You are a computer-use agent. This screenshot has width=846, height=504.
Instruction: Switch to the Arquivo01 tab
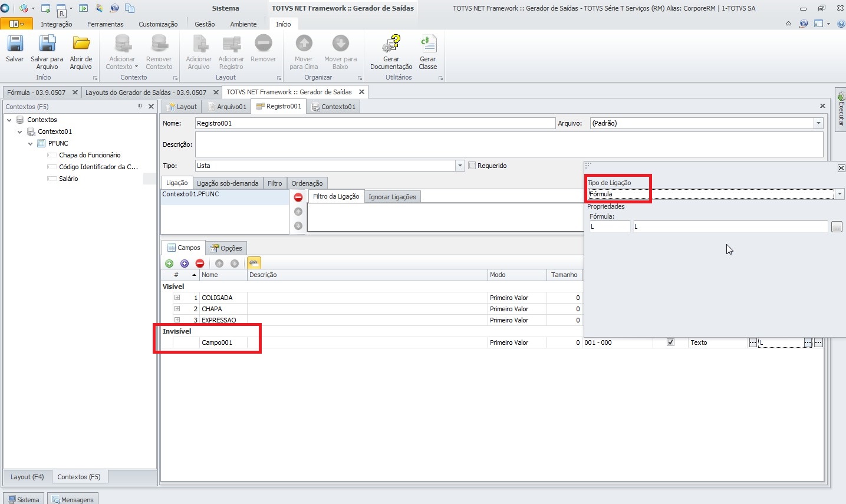(227, 107)
